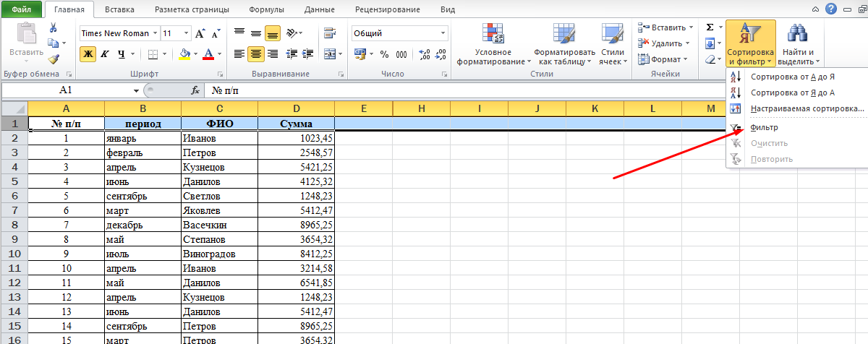
Task: Align text left in cells
Action: [x=239, y=54]
